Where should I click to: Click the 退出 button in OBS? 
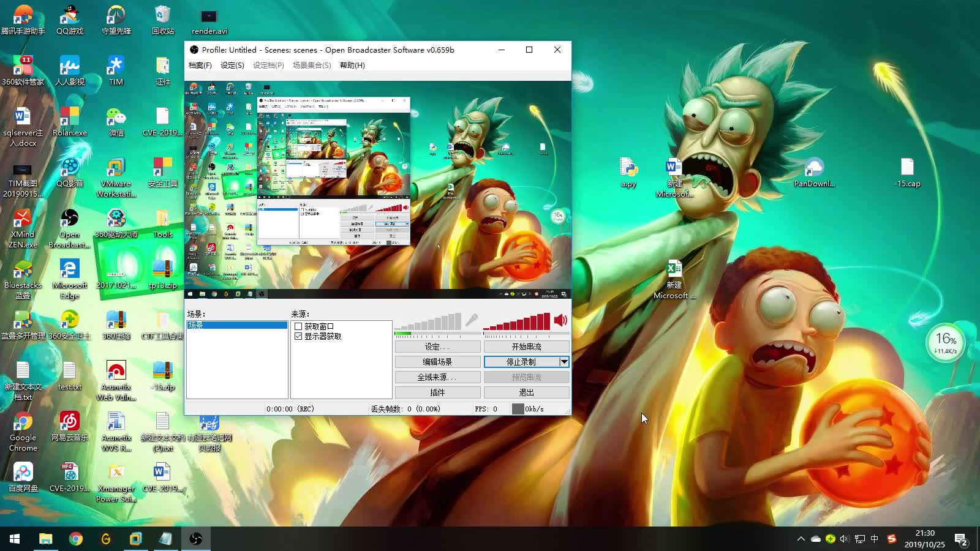point(527,392)
